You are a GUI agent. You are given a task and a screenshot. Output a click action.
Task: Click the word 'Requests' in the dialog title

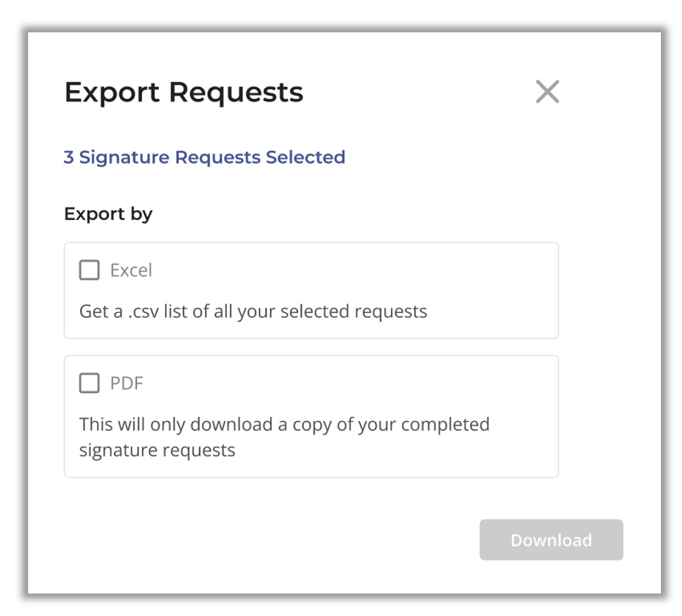coord(236,92)
